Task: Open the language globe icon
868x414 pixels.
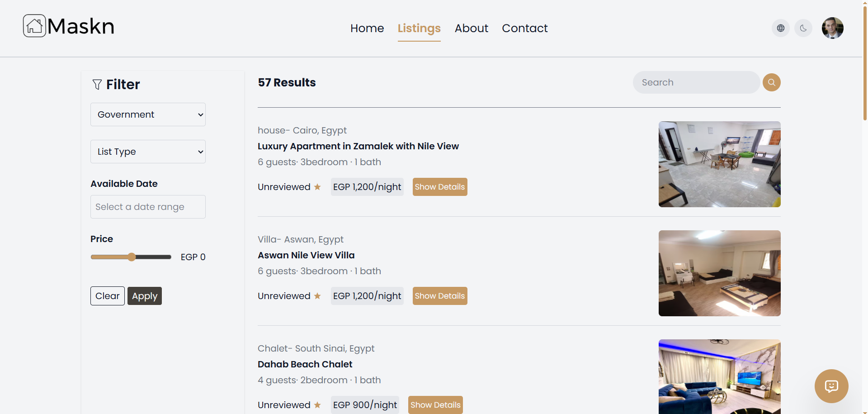Action: point(781,28)
